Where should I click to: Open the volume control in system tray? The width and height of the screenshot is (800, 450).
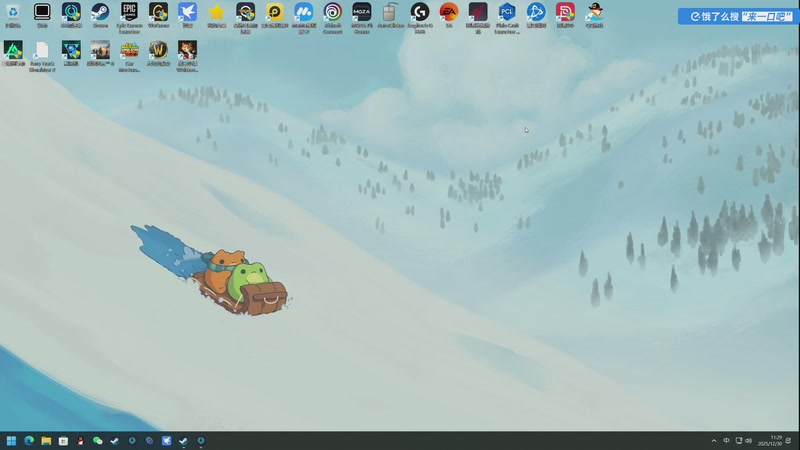coord(748,440)
